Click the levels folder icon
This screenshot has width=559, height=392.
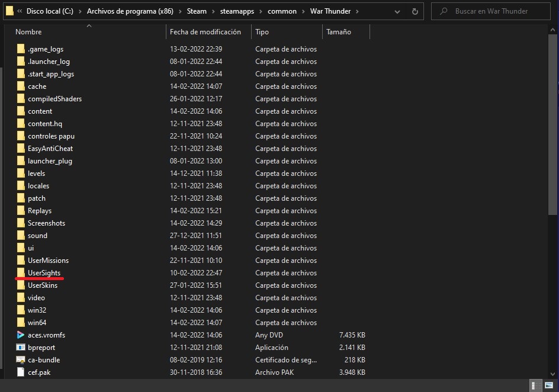21,173
